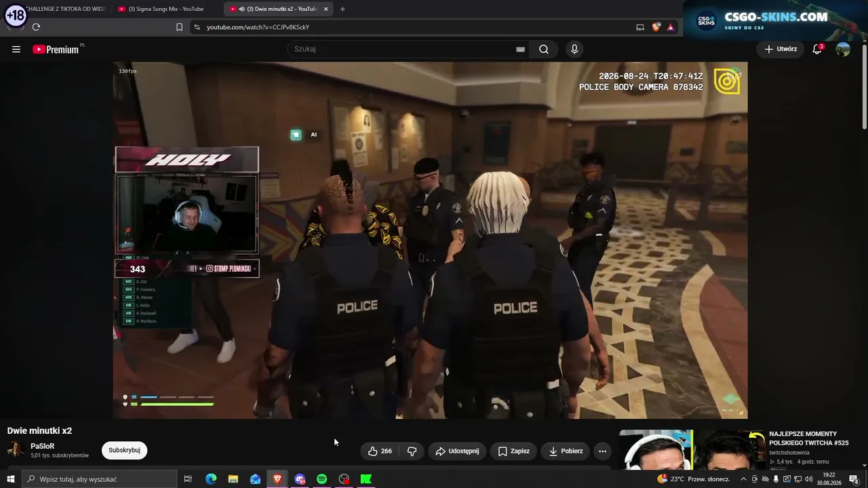Image resolution: width=868 pixels, height=488 pixels.
Task: Open YouTube notifications bell
Action: click(x=817, y=49)
